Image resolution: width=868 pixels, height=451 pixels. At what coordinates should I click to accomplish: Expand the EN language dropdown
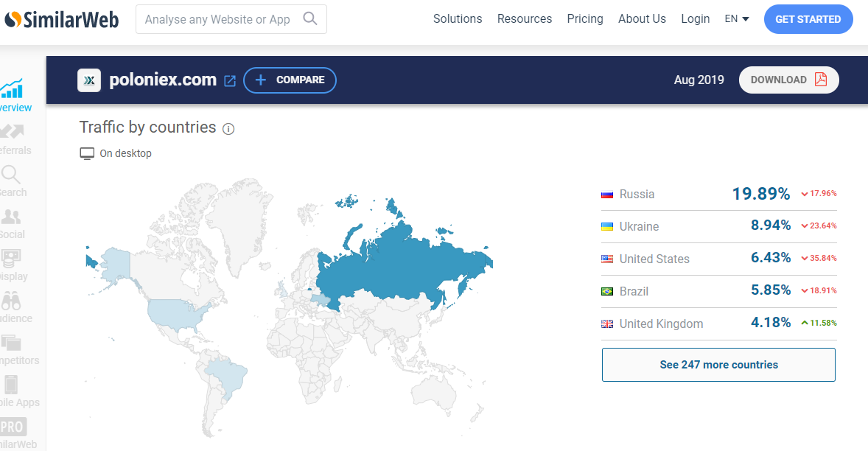[736, 19]
